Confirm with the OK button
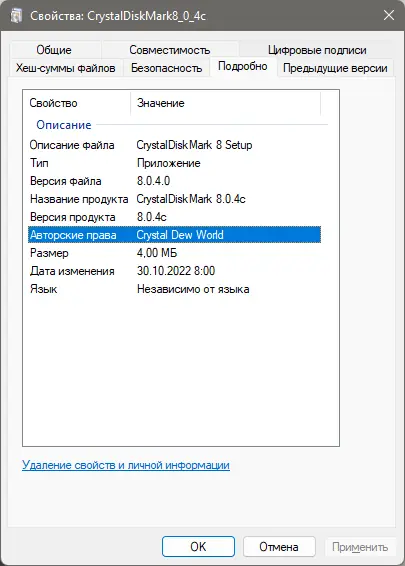 coord(198,547)
